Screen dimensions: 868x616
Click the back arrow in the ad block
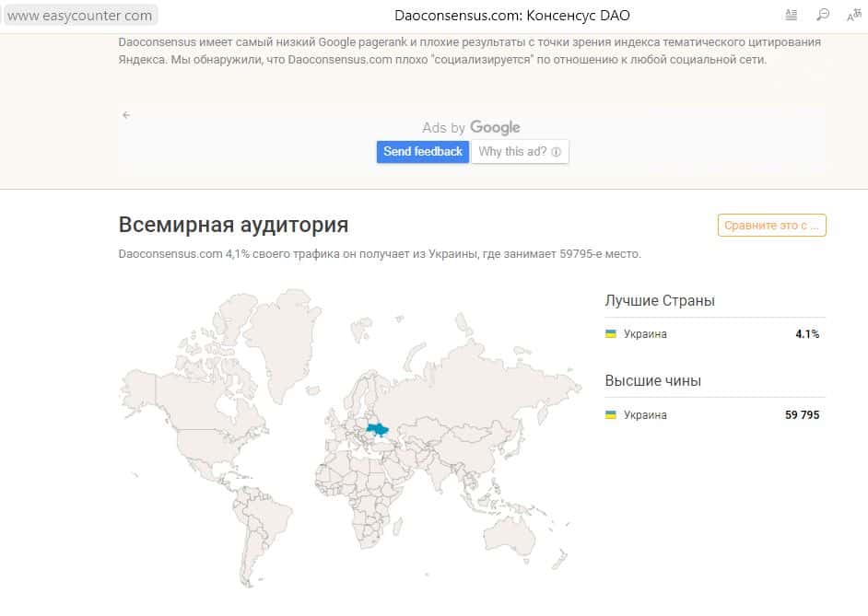[126, 115]
